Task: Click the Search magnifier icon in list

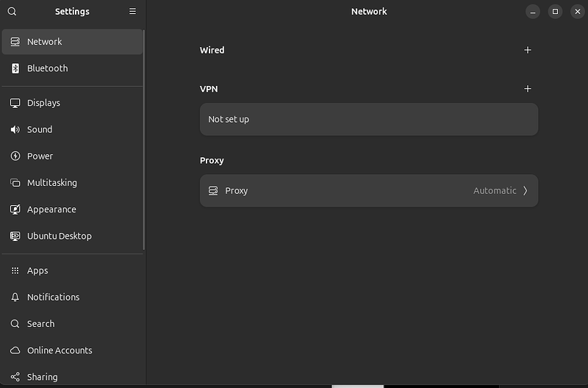Action: click(x=15, y=323)
